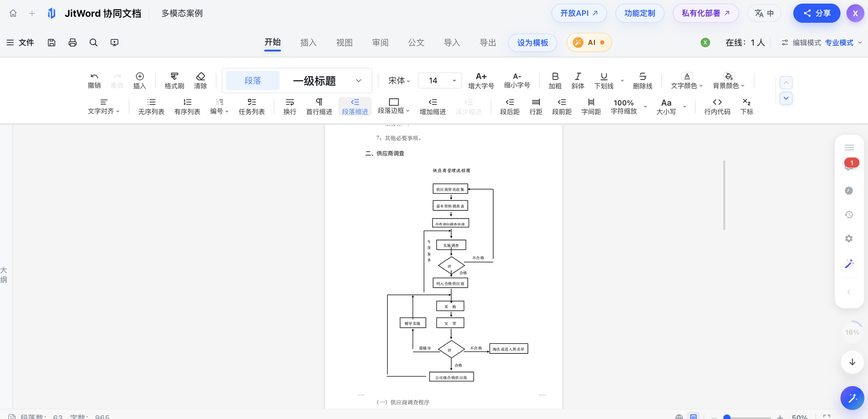The image size is (868, 419).
Task: Apply strikethrough (删除线)
Action: (x=643, y=81)
